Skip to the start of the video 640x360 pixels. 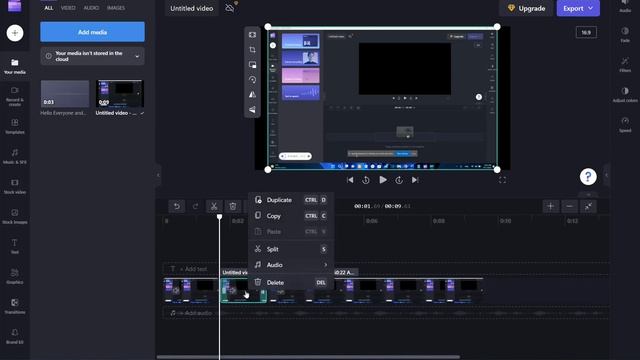pyautogui.click(x=350, y=180)
